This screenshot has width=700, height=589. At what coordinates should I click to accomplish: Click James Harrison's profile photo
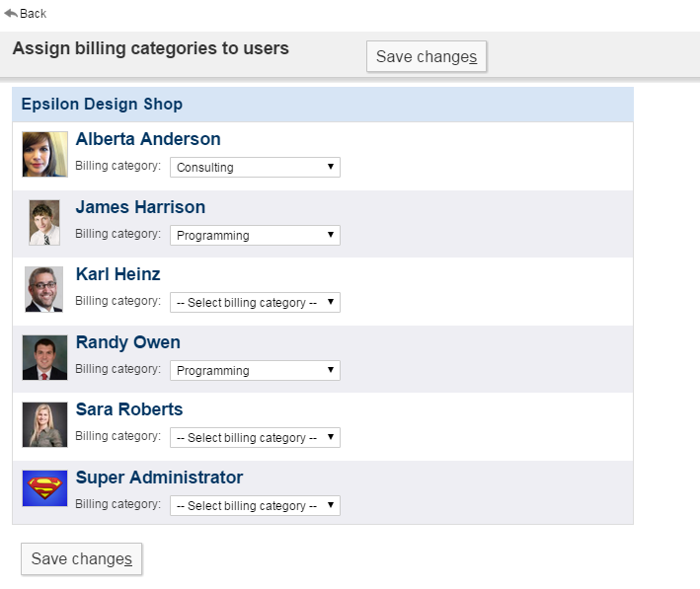[44, 222]
